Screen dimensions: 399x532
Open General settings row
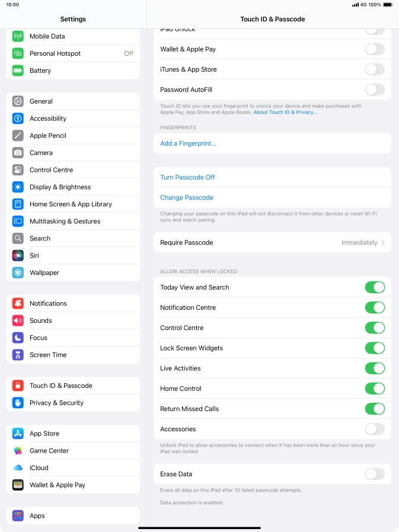click(x=73, y=101)
